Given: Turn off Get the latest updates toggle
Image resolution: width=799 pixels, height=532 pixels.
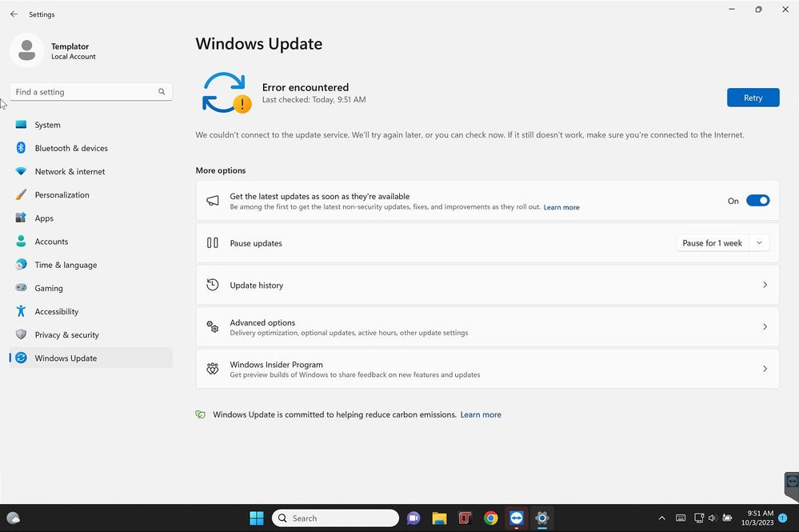Looking at the screenshot, I should click(757, 201).
